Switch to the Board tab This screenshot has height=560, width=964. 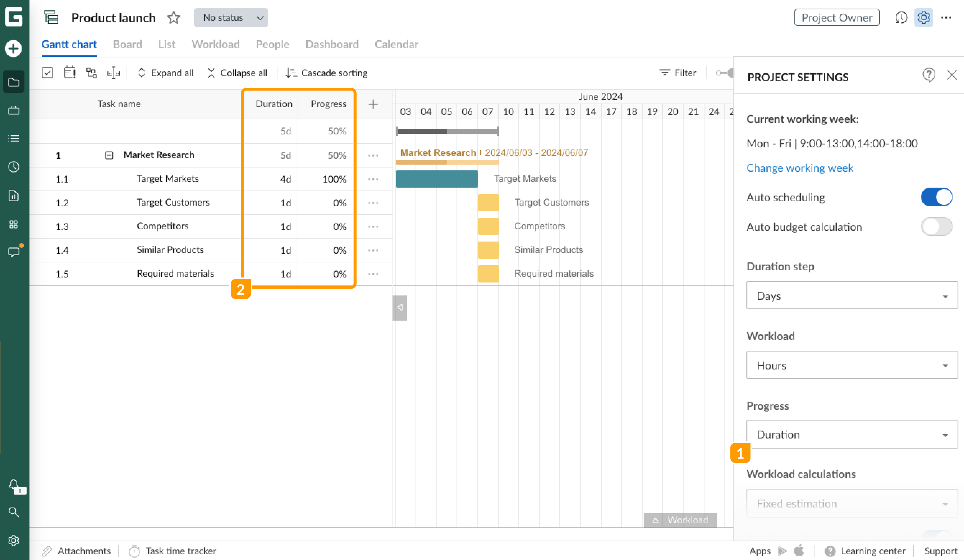[x=127, y=44]
